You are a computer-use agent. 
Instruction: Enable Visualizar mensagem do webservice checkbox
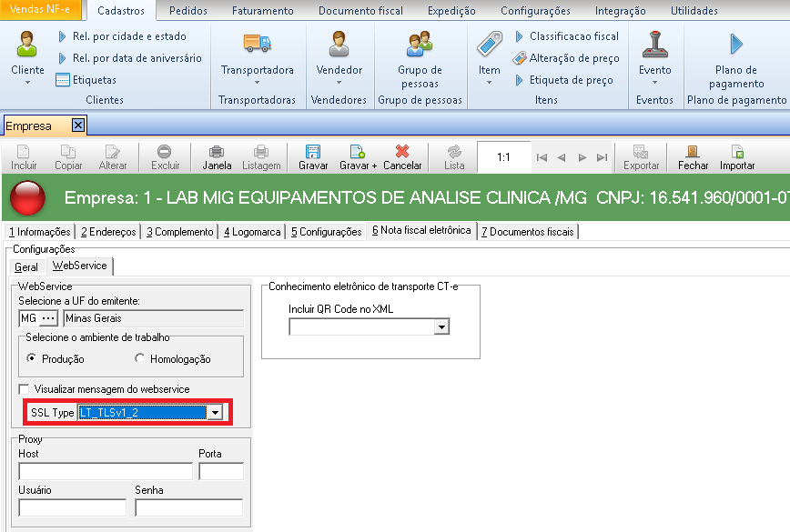coord(24,389)
